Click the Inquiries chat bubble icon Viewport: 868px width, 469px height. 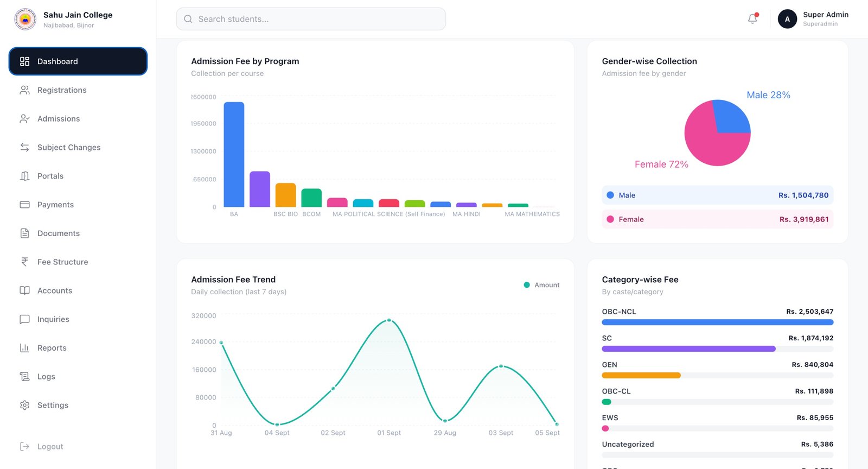(x=24, y=319)
